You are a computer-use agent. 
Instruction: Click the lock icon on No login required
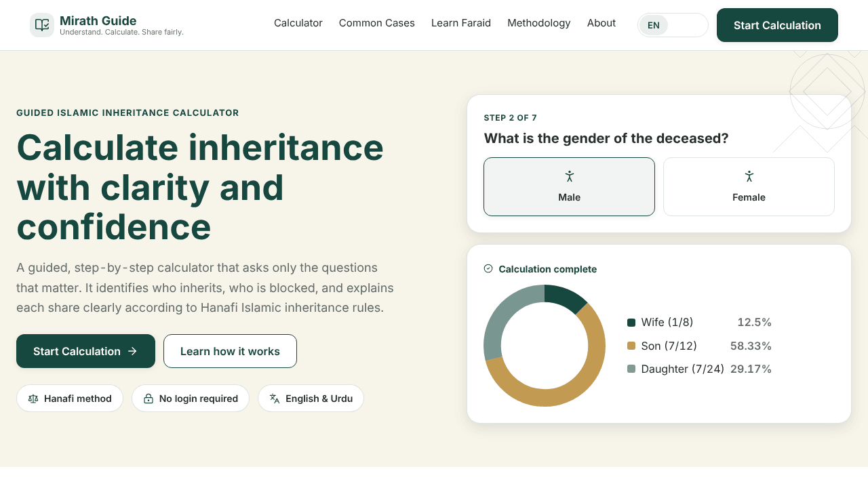(x=149, y=399)
